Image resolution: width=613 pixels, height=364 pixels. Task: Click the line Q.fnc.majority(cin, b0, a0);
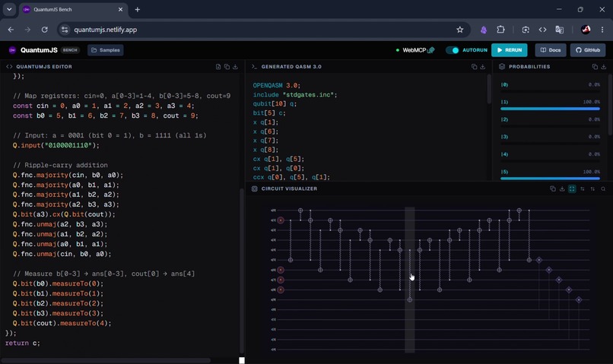68,175
